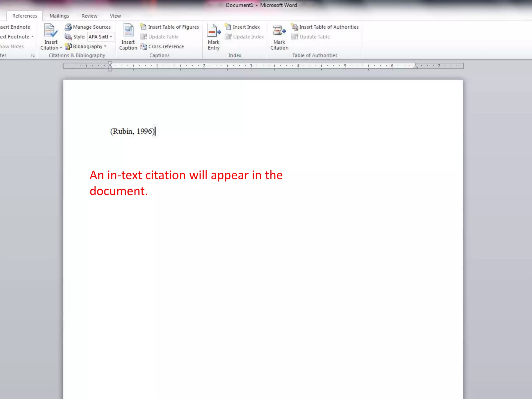Viewport: 532px width, 399px height.
Task: Click the Insert Index icon
Action: (x=228, y=27)
